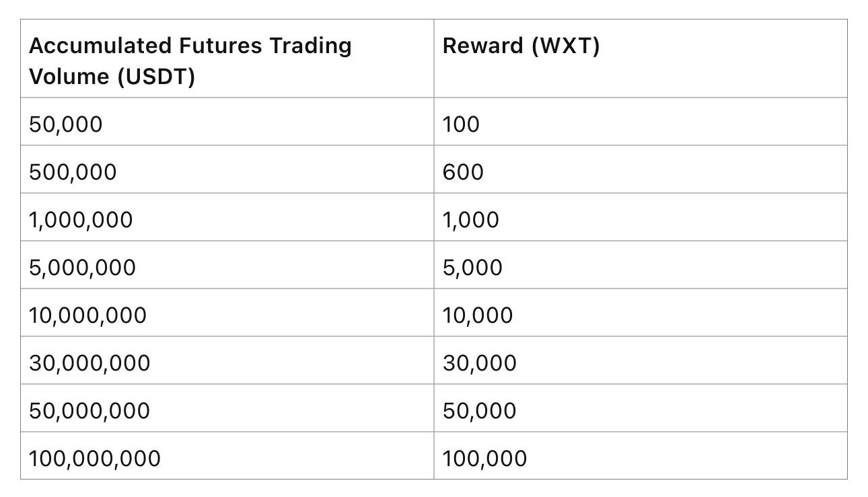Select the 10,000,000 volume cell
Viewport: 868px width, 497px height.
point(227,313)
